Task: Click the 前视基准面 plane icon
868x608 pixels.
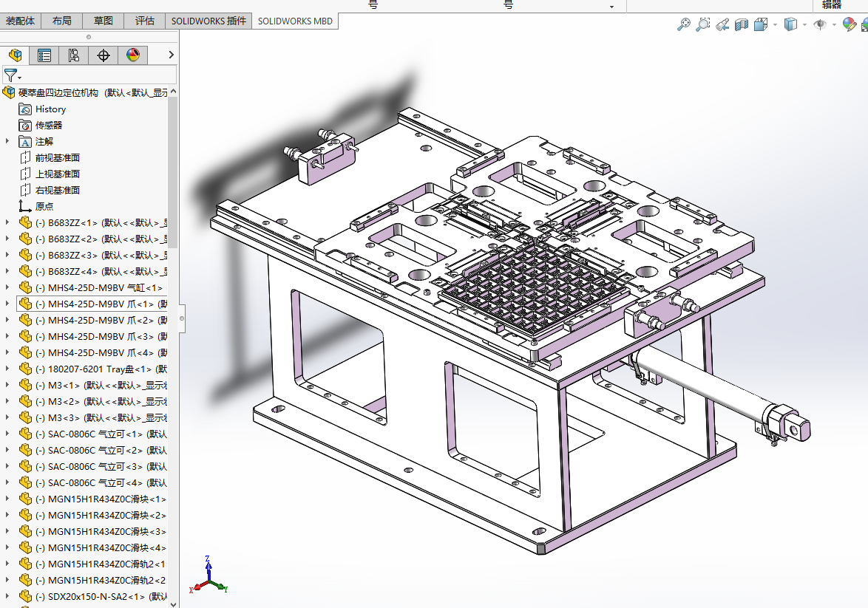Action: [x=25, y=157]
